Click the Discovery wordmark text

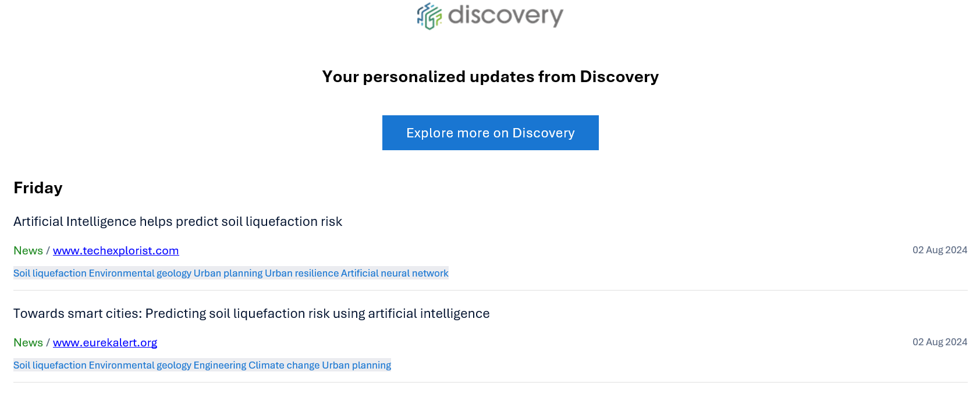(505, 15)
